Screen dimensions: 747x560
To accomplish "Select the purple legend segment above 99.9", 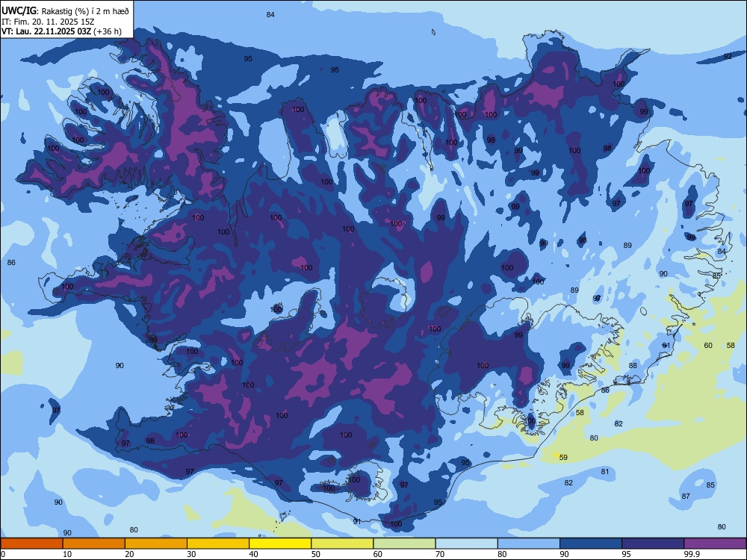I will pos(715,544).
